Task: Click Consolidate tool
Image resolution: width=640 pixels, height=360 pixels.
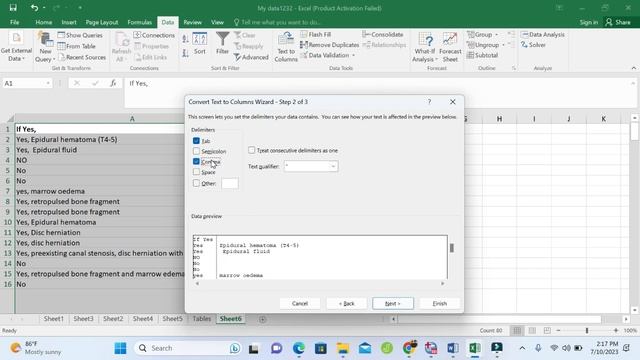Action: pos(383,34)
